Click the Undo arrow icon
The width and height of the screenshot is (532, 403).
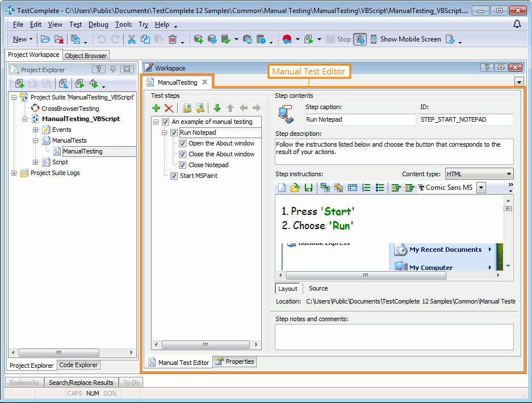coord(102,39)
